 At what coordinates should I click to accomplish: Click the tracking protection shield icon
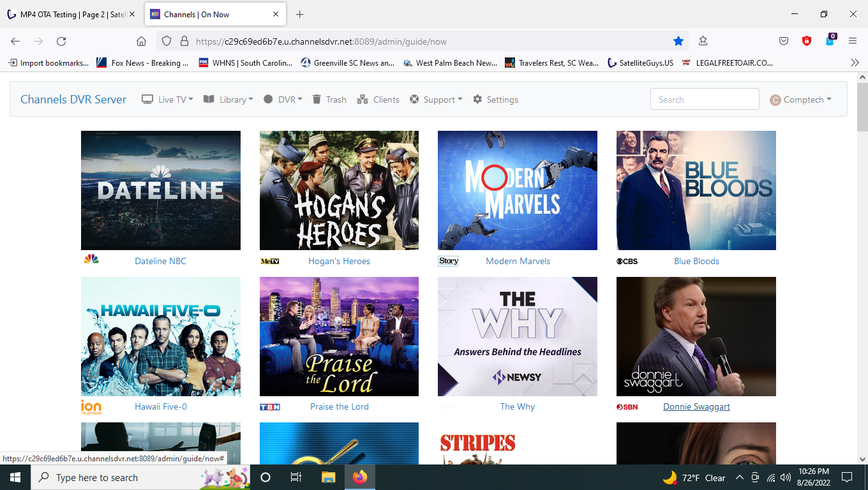pyautogui.click(x=167, y=41)
